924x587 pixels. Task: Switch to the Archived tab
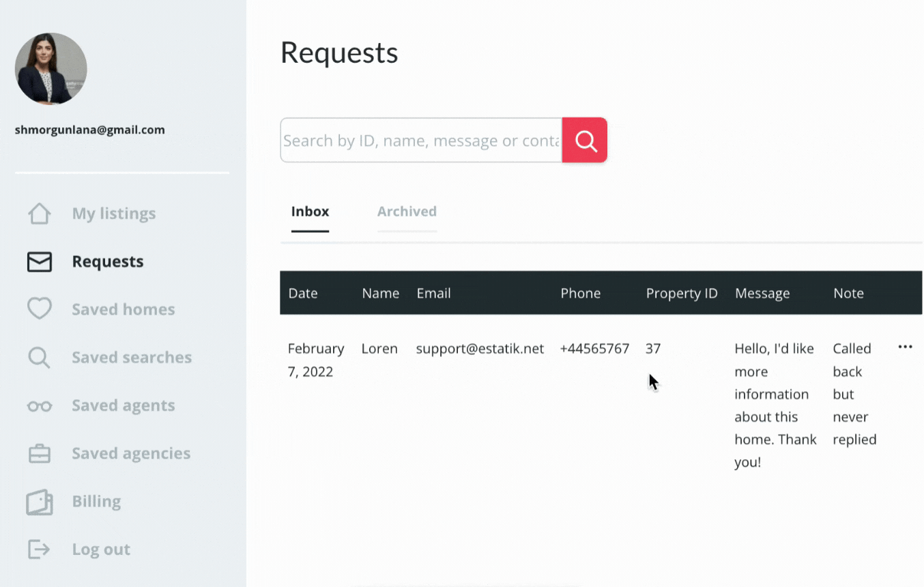[x=407, y=212]
